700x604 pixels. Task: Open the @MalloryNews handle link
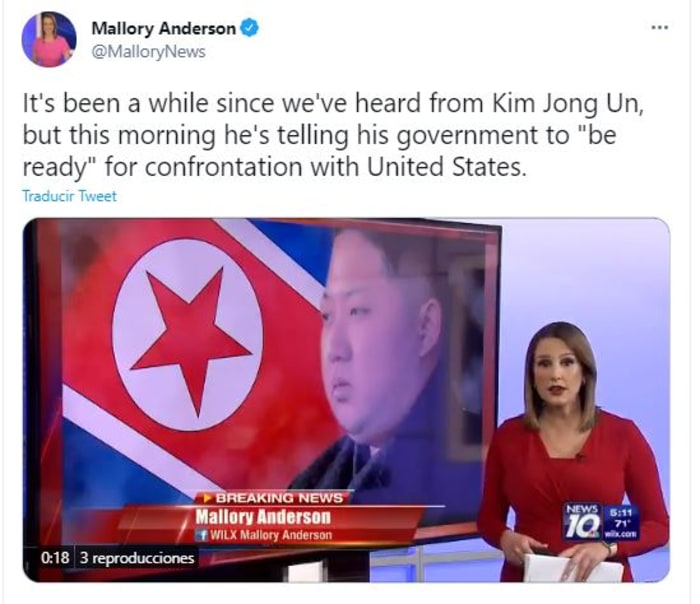coord(148,52)
